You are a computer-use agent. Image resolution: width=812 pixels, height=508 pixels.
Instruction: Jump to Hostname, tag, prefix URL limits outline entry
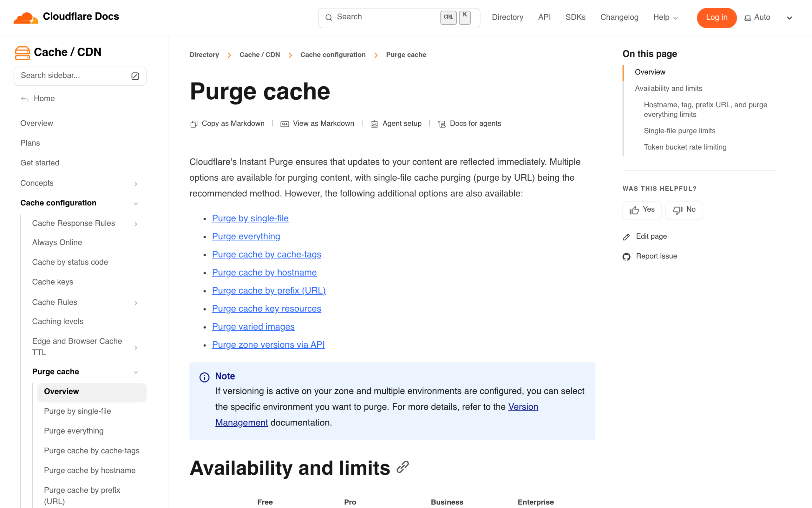click(x=705, y=110)
